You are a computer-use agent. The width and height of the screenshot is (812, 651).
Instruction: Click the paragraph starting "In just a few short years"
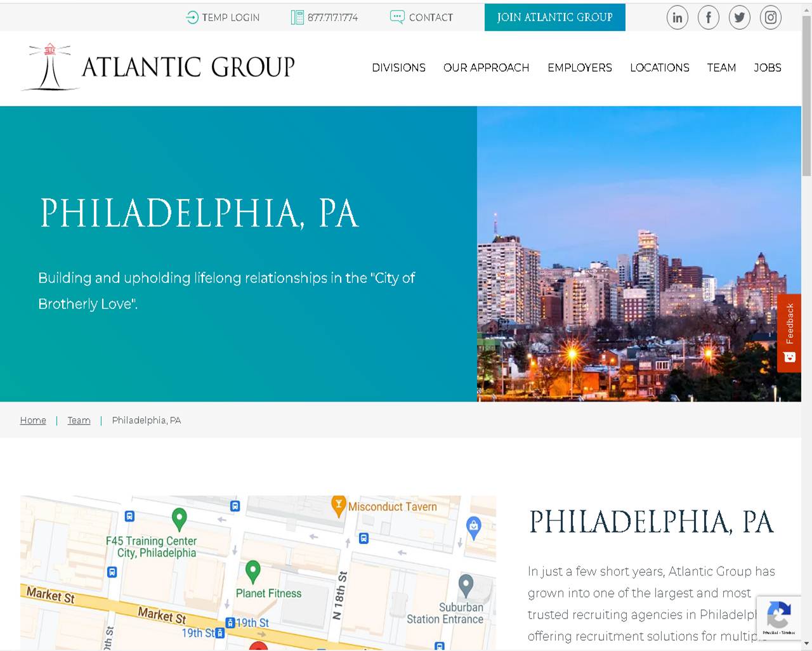click(x=652, y=603)
